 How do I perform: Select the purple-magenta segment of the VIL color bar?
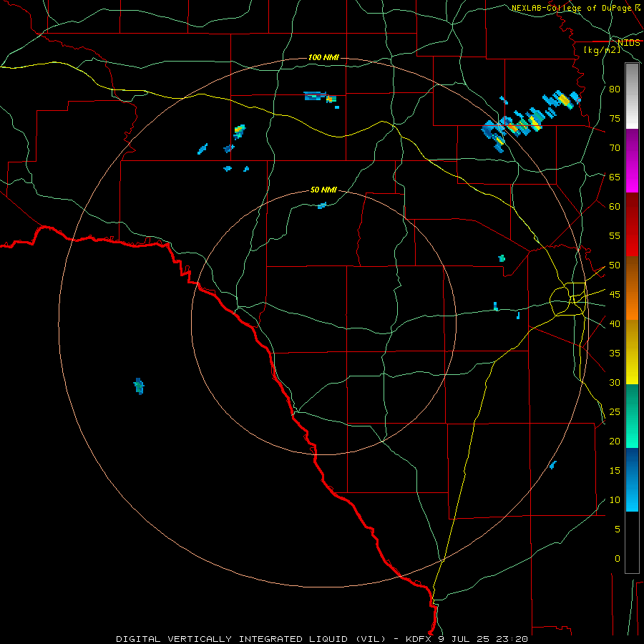coord(632,161)
